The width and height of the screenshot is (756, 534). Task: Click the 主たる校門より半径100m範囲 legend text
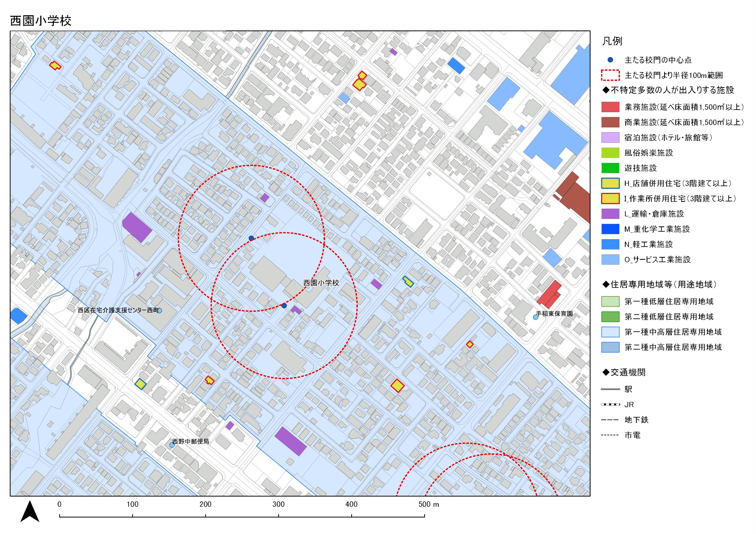click(674, 75)
